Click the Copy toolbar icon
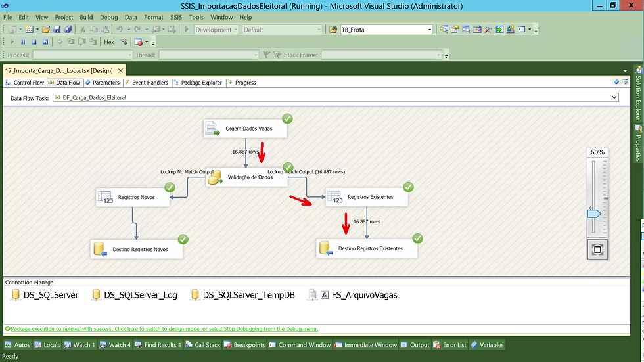Image resolution: width=644 pixels, height=362 pixels. pyautogui.click(x=93, y=30)
